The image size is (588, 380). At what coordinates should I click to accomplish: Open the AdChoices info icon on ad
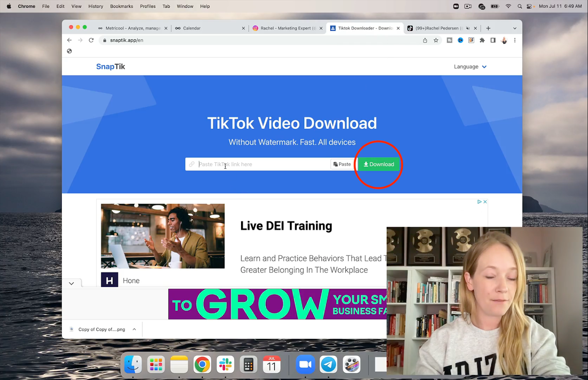click(x=479, y=202)
